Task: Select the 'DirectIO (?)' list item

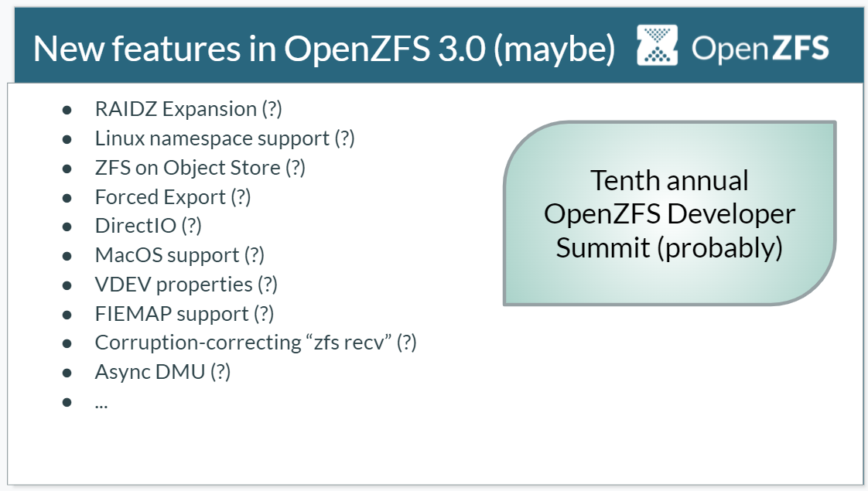Action: click(149, 226)
